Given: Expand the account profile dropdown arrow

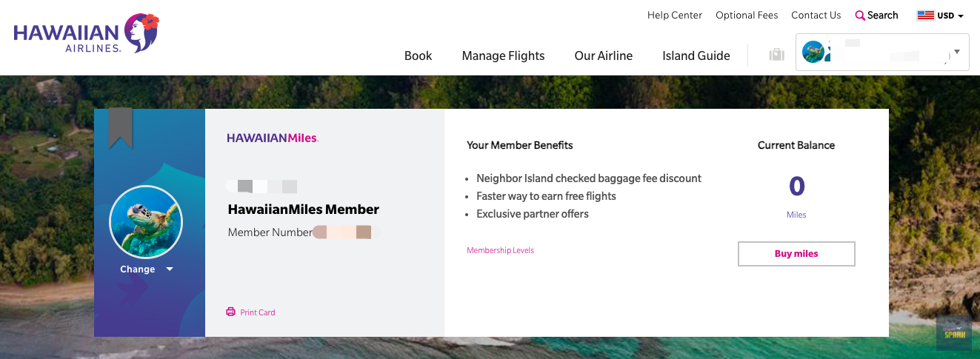Looking at the screenshot, I should click(x=957, y=52).
